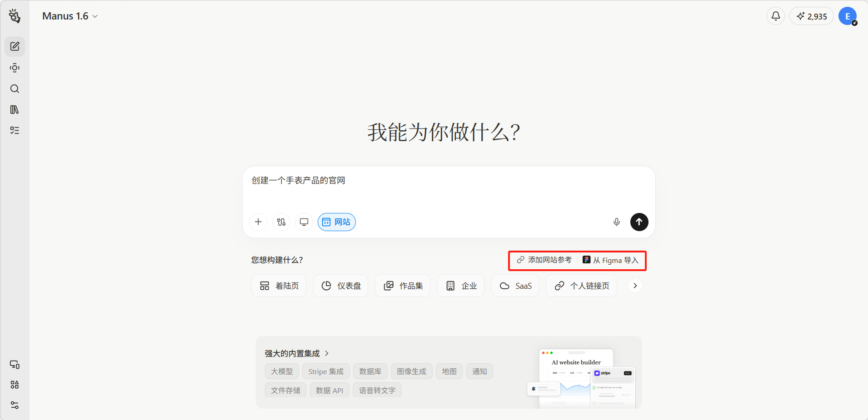Click the new task compose icon
This screenshot has width=868, height=420.
15,46
